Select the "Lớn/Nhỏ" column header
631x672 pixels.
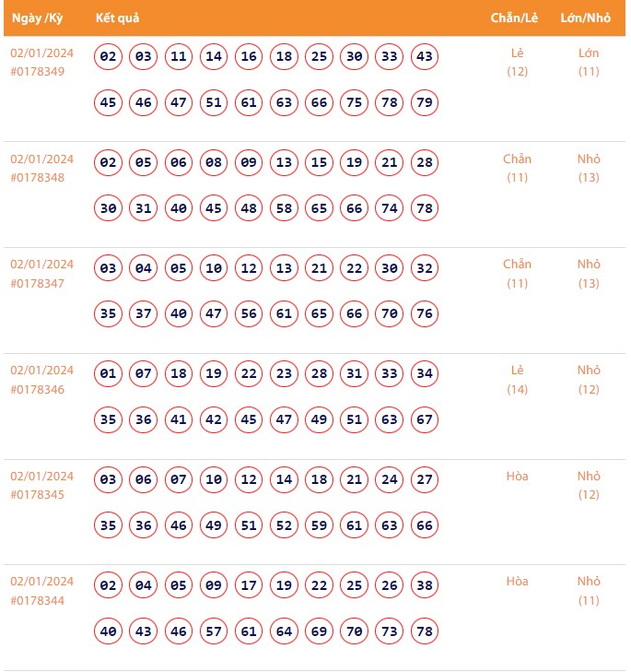click(585, 18)
